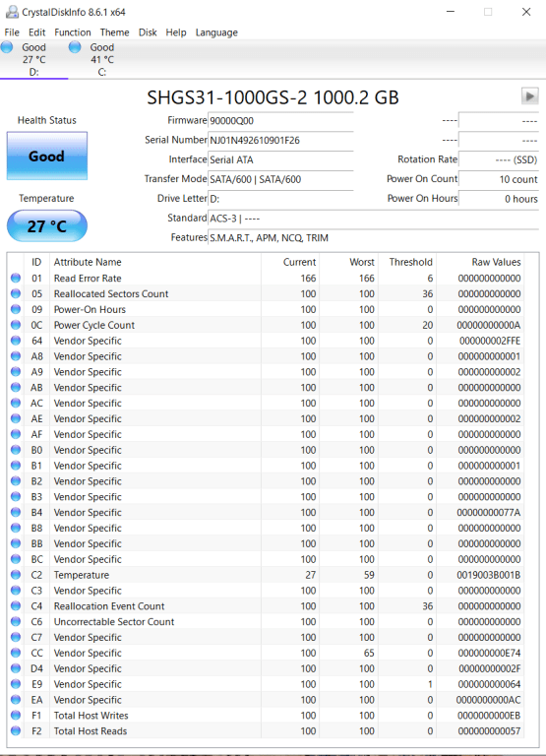Open the File menu
The image size is (546, 756).
[x=12, y=32]
